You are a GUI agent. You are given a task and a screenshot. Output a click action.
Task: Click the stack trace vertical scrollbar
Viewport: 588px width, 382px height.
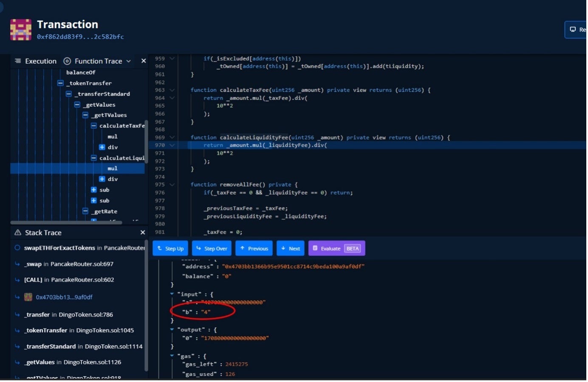pos(146,305)
